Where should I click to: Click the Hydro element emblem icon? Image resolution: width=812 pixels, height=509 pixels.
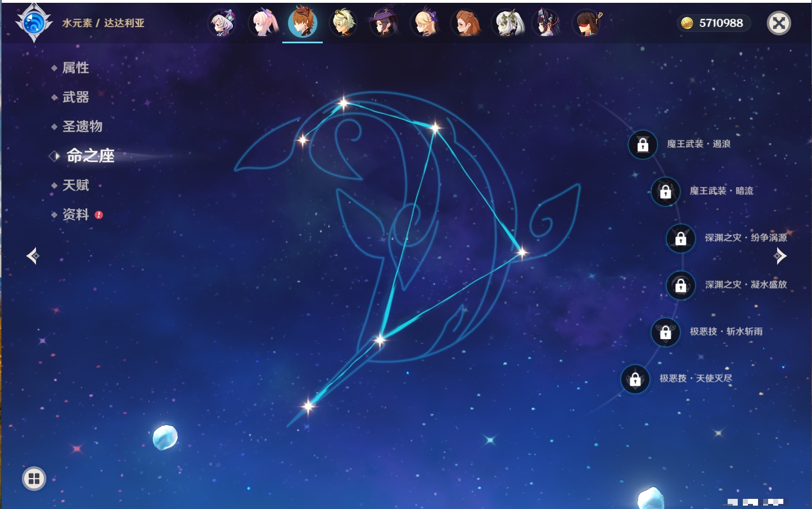[34, 23]
